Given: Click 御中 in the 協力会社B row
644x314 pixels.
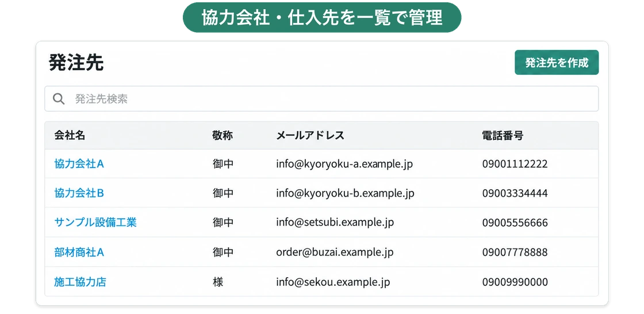Looking at the screenshot, I should 223,194.
